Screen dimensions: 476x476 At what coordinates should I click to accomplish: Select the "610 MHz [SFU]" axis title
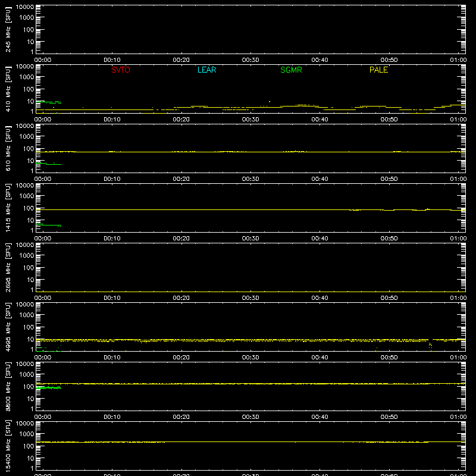tap(8, 148)
